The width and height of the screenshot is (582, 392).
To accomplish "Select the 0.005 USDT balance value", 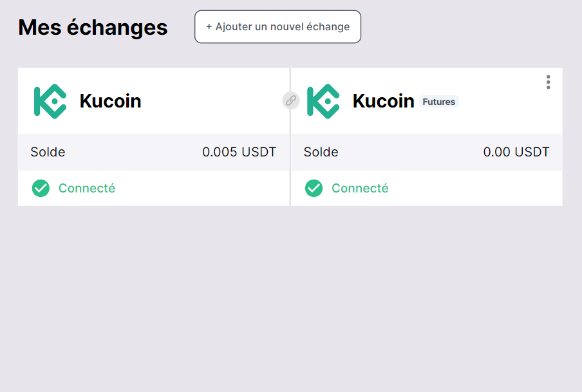I will [x=239, y=153].
